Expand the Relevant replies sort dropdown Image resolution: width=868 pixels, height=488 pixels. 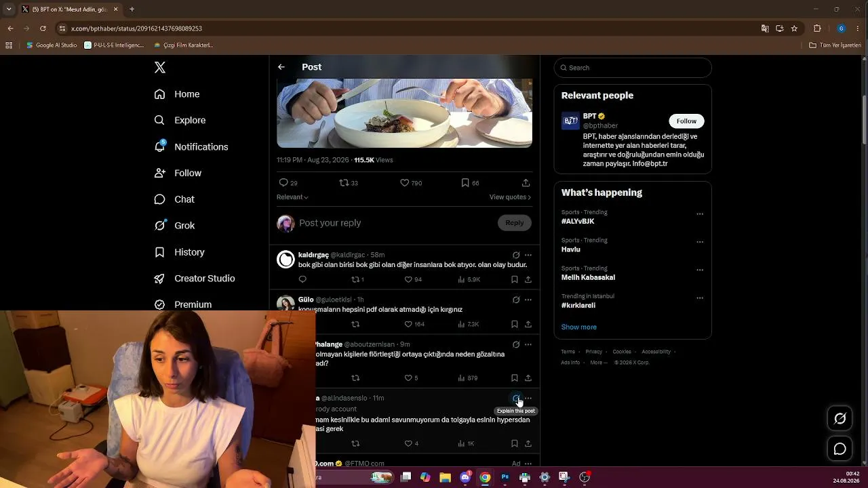pos(292,197)
